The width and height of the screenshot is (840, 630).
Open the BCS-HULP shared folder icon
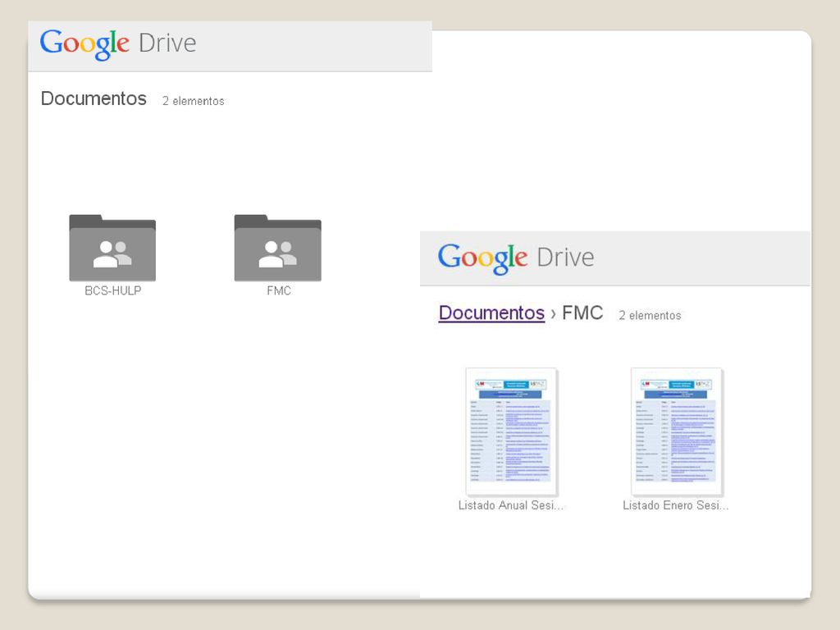click(112, 248)
